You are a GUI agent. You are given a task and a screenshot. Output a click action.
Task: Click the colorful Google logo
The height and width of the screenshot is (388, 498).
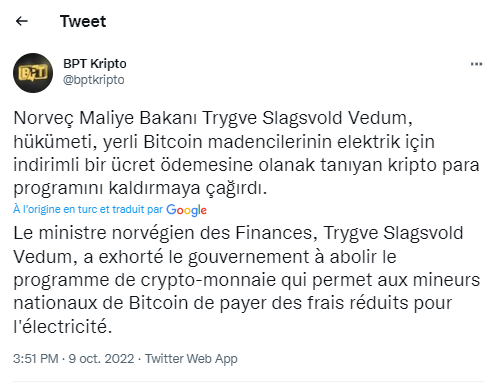click(186, 210)
